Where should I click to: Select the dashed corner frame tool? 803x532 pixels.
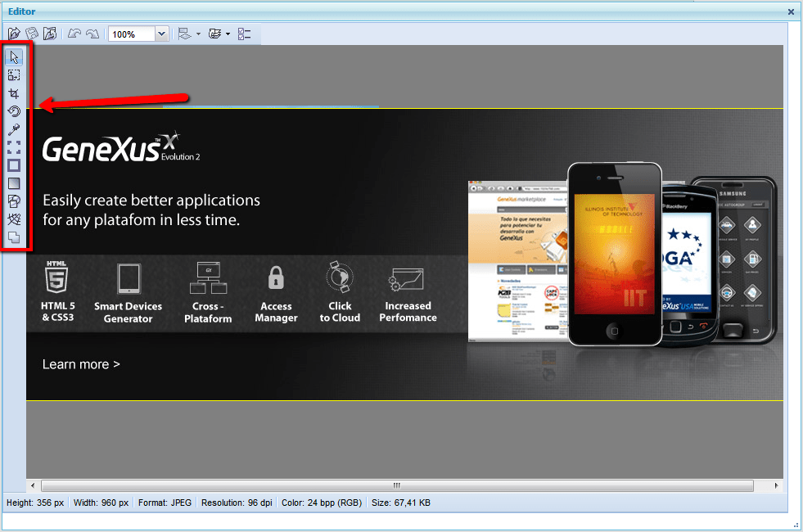point(14,147)
